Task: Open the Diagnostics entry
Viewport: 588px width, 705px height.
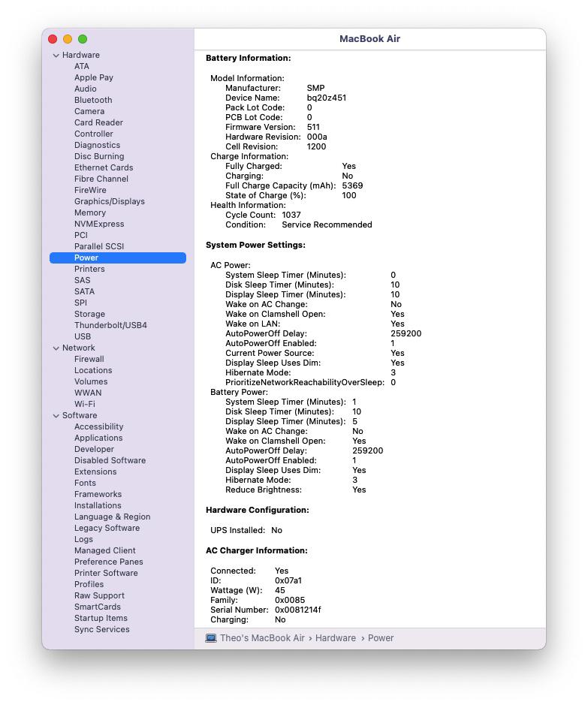Action: tap(97, 145)
